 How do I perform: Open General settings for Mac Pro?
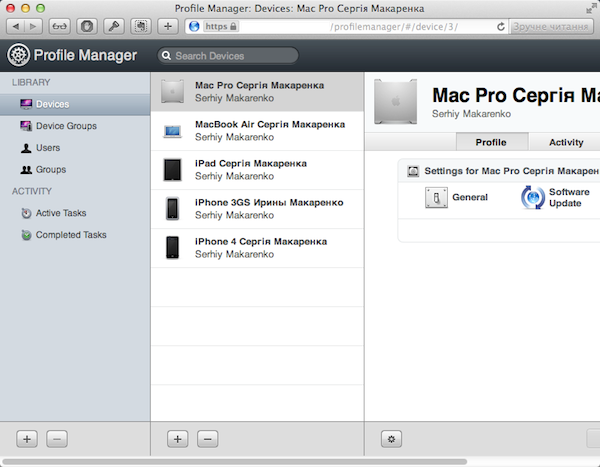point(469,198)
